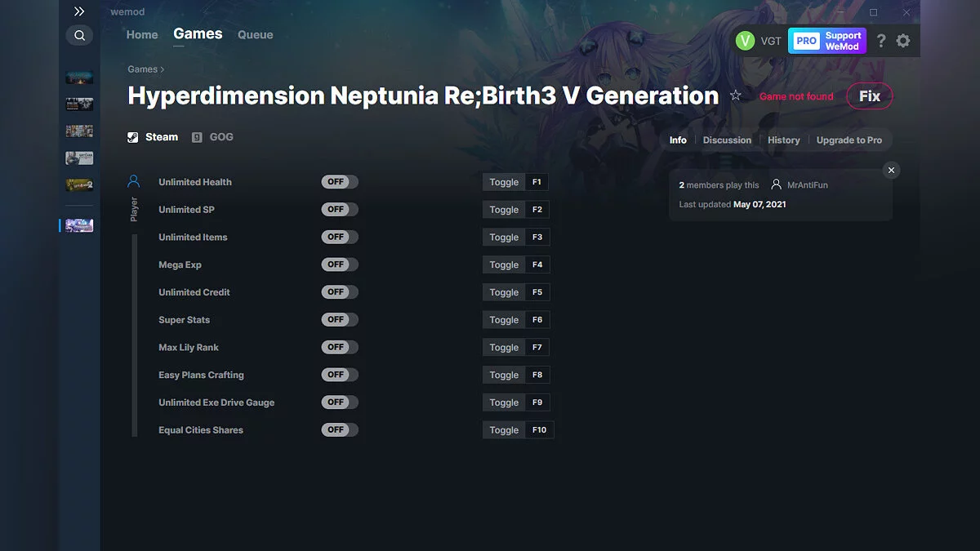Click Support WeMod Pro button
The height and width of the screenshot is (551, 980).
coord(826,41)
